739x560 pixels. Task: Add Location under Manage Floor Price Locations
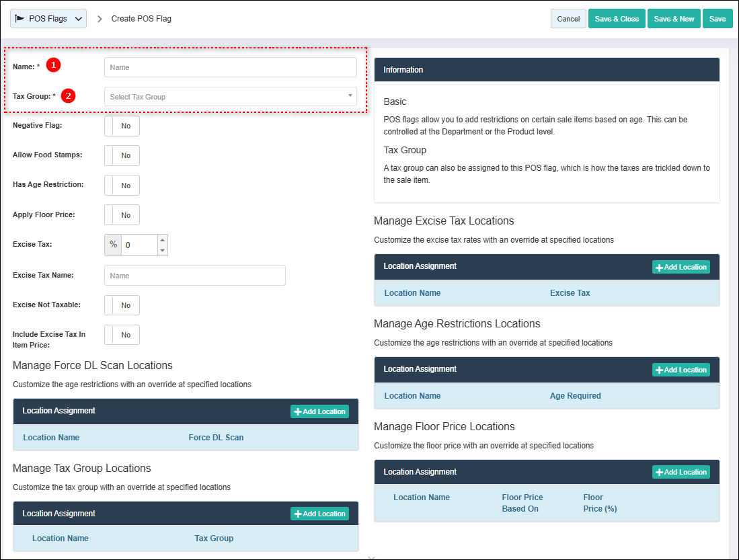pos(681,472)
